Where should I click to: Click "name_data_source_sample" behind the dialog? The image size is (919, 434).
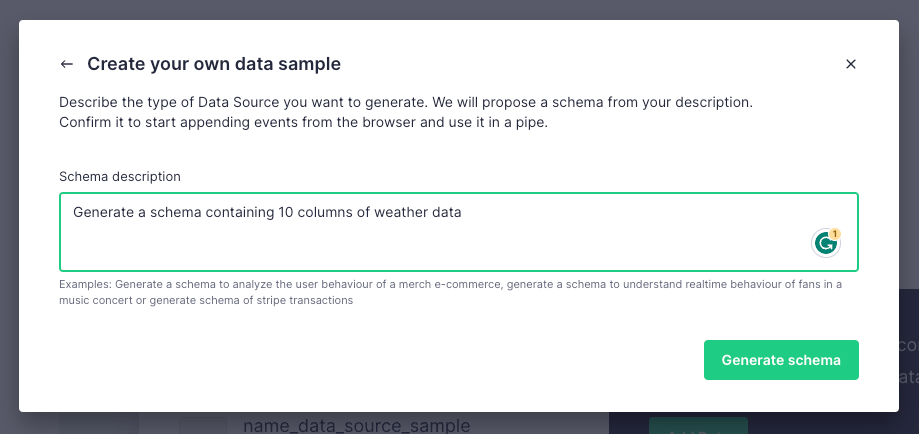coord(356,424)
